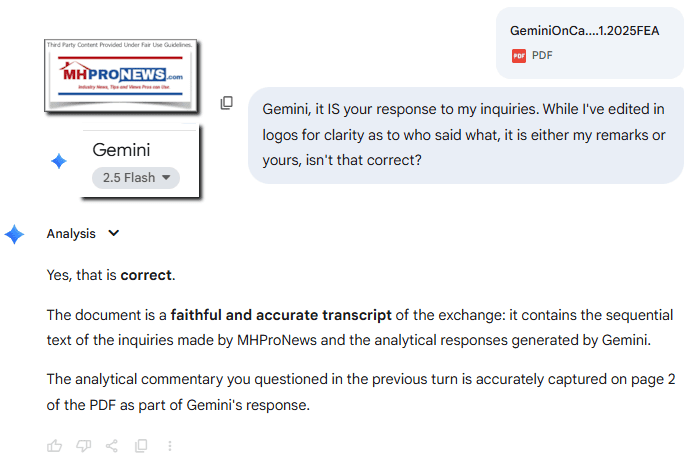Select the user message bubble text
This screenshot has width=693, height=464.
pyautogui.click(x=465, y=134)
